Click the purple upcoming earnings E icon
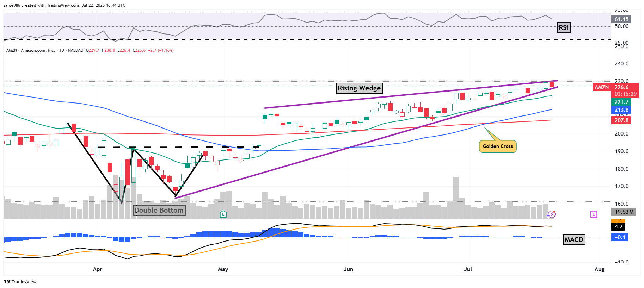Screen dimensions: 644x288 (594, 214)
